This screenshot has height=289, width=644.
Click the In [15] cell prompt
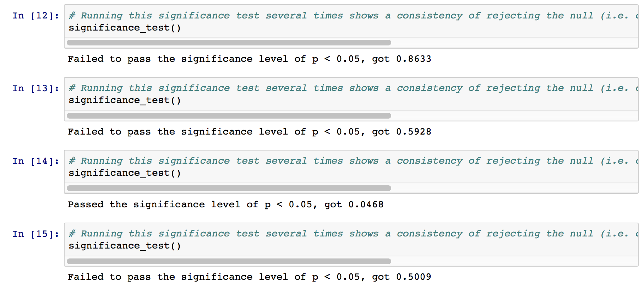pos(36,234)
